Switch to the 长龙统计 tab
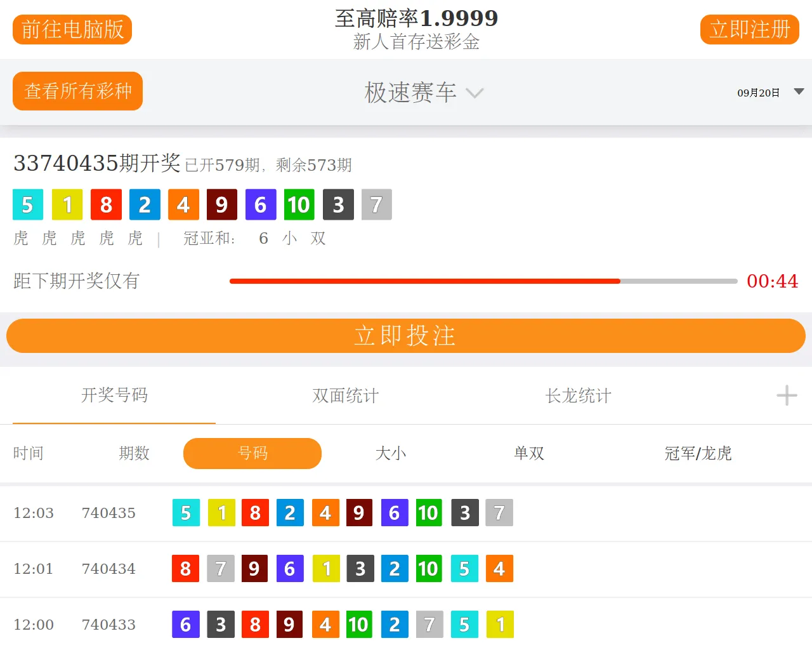This screenshot has height=650, width=812. [578, 395]
